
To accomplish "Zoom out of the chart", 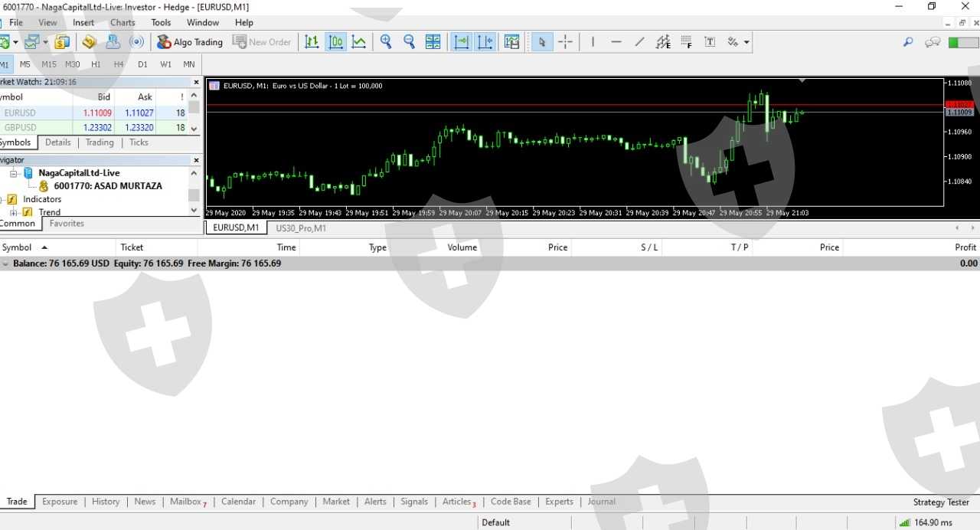I will (409, 42).
